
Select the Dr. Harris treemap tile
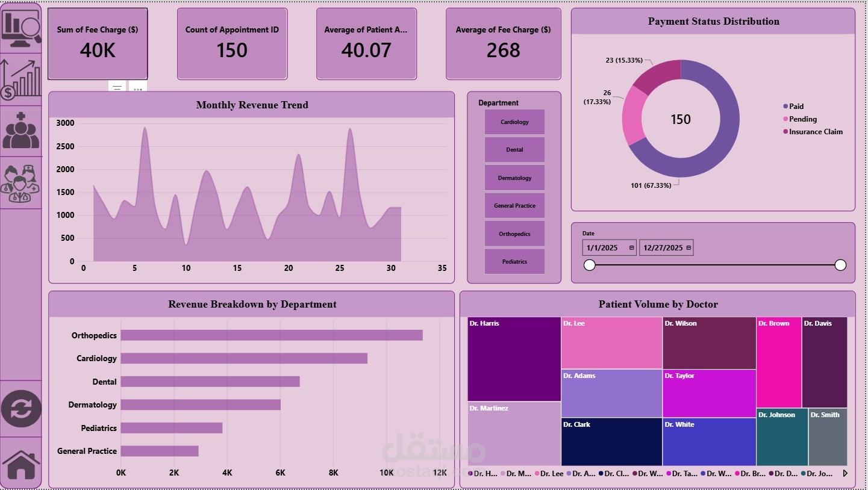pyautogui.click(x=514, y=359)
